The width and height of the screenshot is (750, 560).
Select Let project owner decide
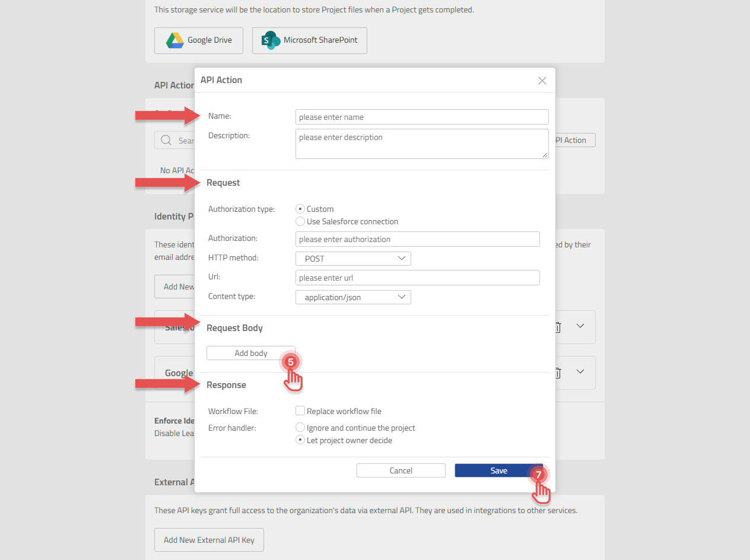click(x=300, y=440)
